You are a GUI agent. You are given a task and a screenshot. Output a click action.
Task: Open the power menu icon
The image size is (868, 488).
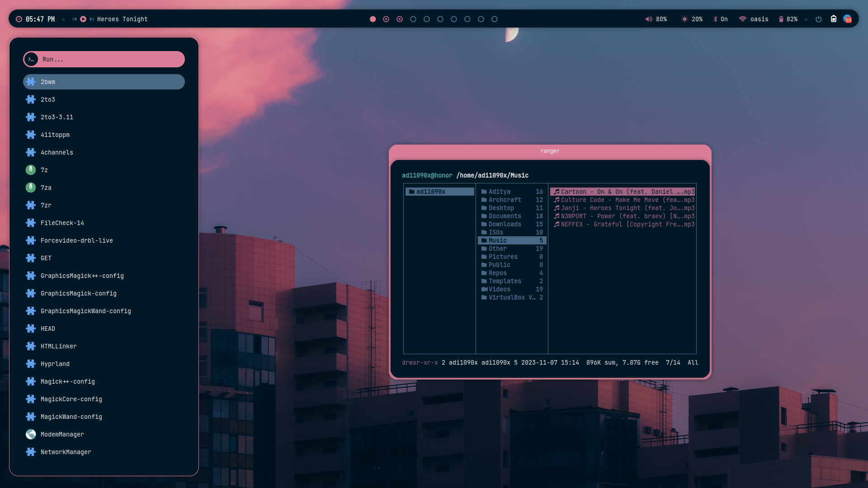[x=818, y=19]
